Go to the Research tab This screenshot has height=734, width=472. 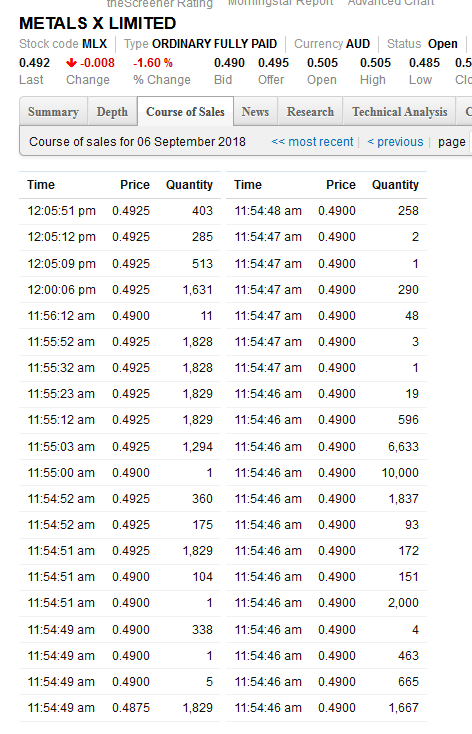[310, 112]
